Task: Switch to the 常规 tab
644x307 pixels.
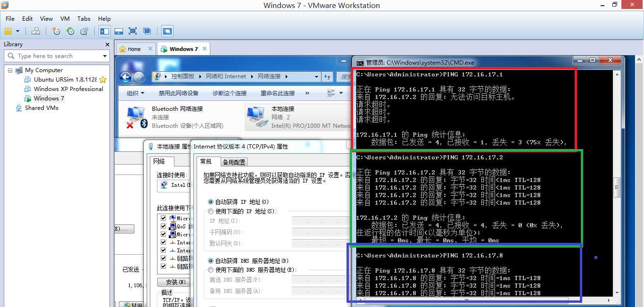Action: pos(206,161)
